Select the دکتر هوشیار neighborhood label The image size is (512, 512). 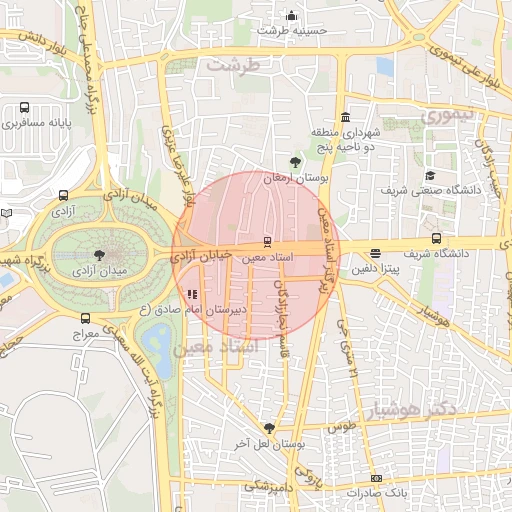coord(412,410)
